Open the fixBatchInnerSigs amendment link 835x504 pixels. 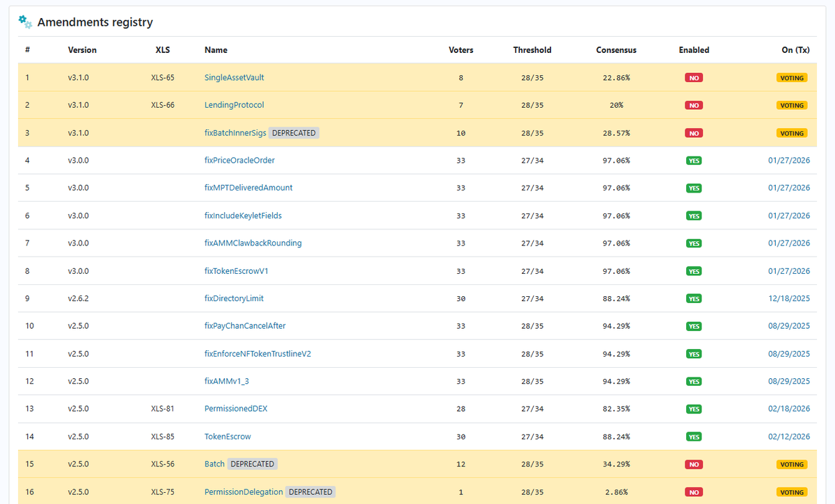235,133
